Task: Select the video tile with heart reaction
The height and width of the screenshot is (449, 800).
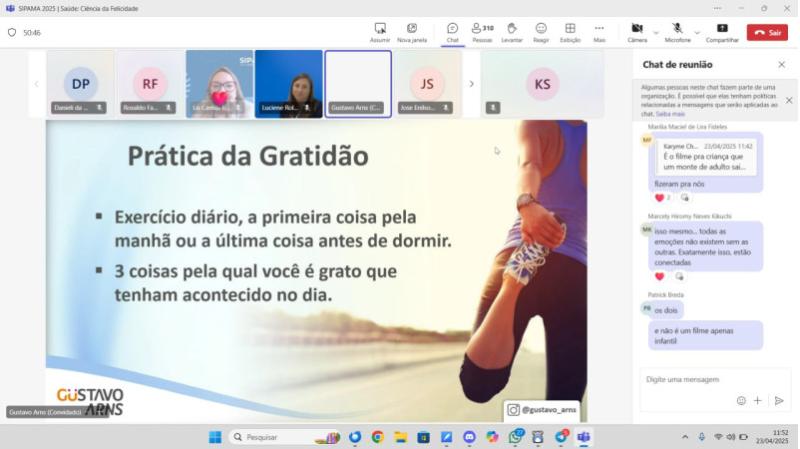Action: 219,84
